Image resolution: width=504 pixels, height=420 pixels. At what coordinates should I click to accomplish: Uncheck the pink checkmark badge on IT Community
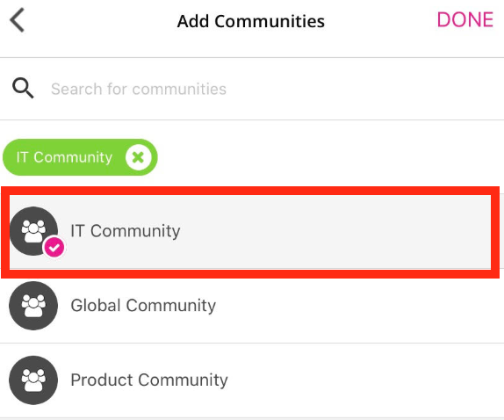click(x=54, y=247)
